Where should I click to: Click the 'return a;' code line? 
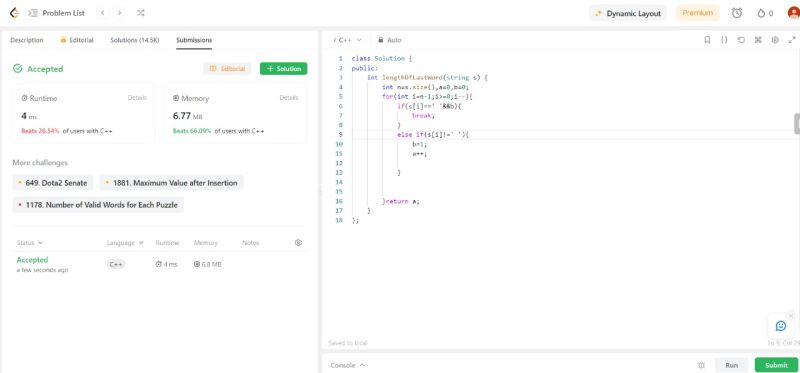[x=403, y=201]
